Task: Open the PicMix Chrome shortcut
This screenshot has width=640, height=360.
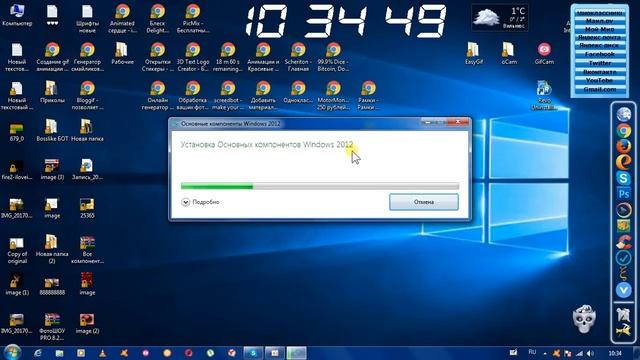Action: (193, 18)
